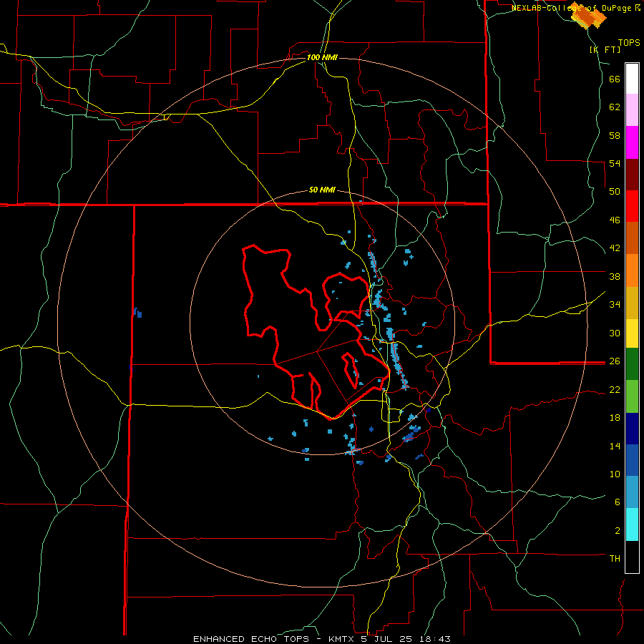Screen dimensions: 644x644
Task: Select the 54 scale value
Action: point(615,163)
